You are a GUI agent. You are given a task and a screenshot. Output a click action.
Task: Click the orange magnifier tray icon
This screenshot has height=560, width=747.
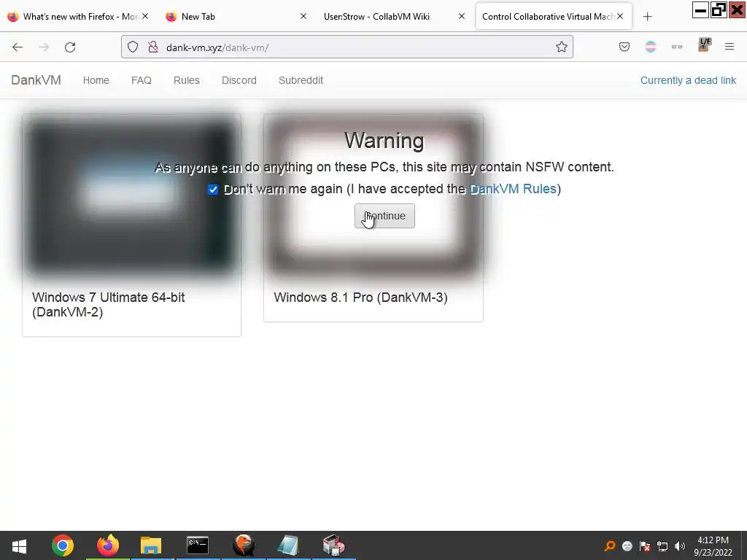[x=609, y=545]
